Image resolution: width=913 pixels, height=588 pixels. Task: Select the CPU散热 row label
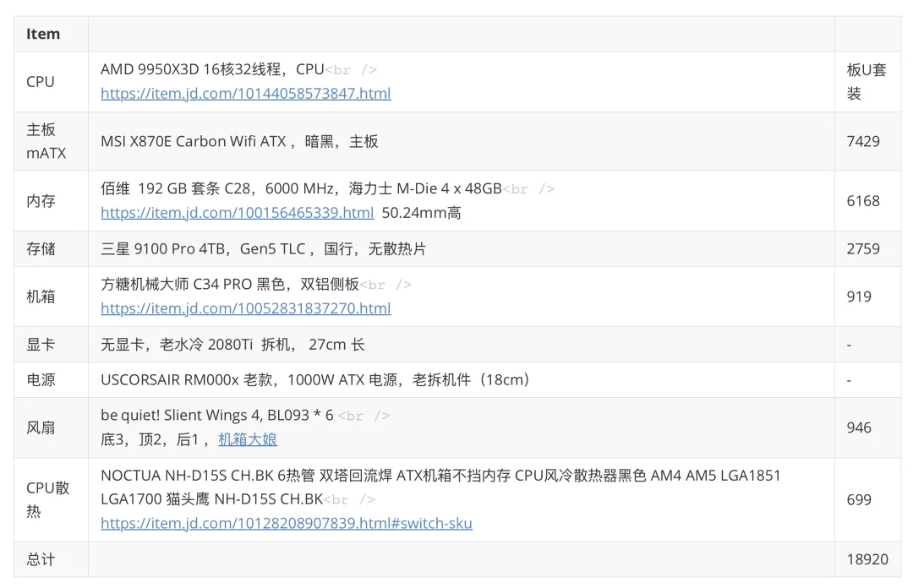(47, 499)
